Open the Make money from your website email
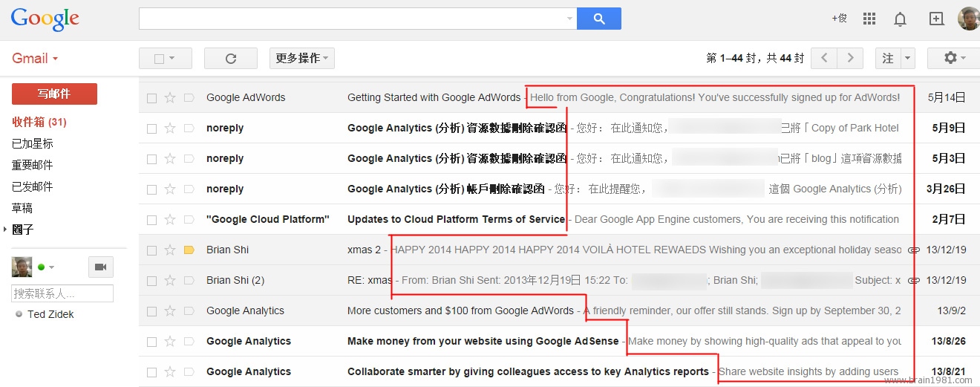980x387 pixels. click(x=483, y=341)
